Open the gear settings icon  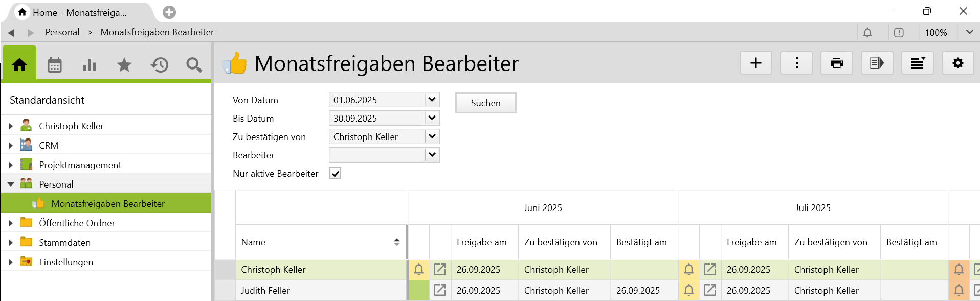pos(957,63)
